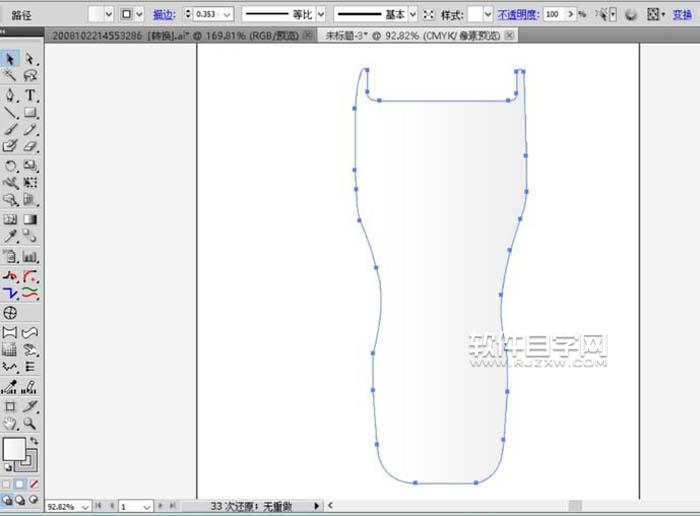Set fill to None (red slash)
This screenshot has height=516, width=700.
pos(33,484)
